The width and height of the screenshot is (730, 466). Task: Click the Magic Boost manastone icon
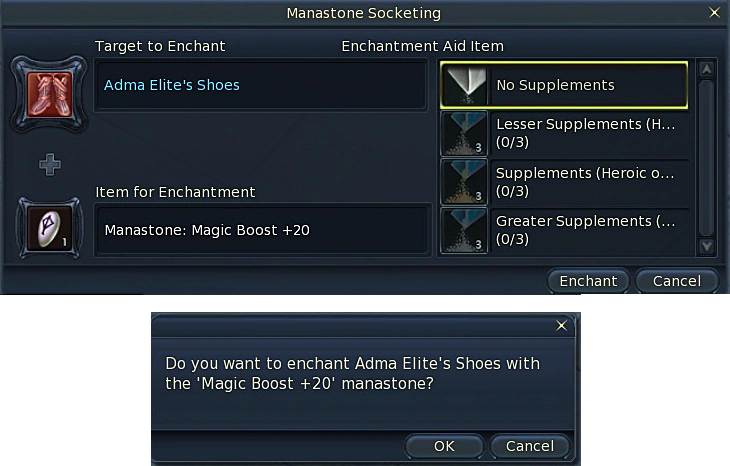pyautogui.click(x=43, y=230)
